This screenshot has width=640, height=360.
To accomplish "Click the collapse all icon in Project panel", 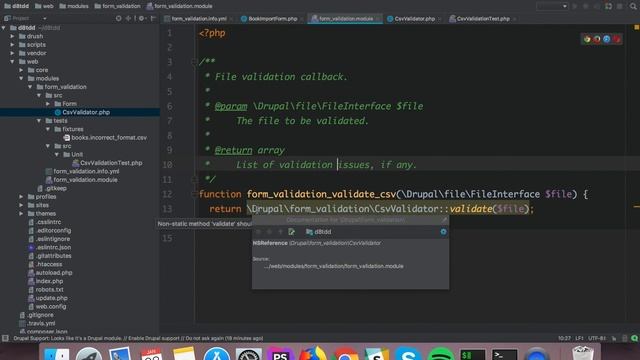I will click(x=128, y=18).
